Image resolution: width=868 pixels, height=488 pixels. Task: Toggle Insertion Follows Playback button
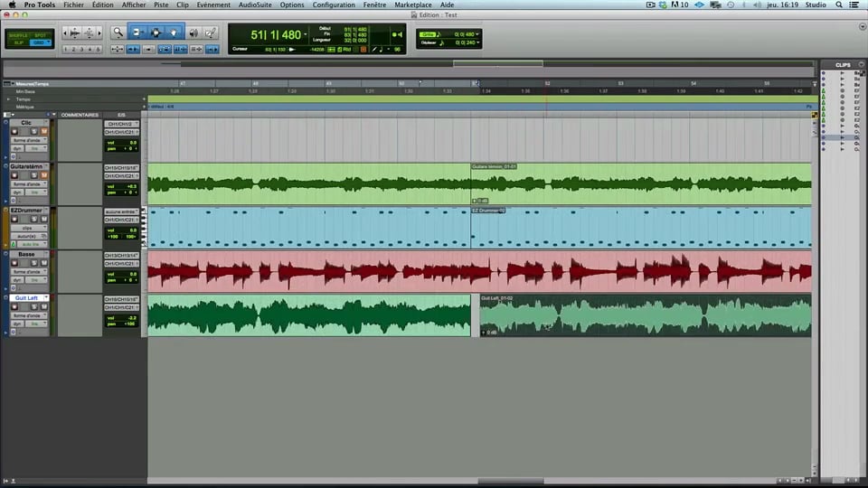tap(212, 49)
